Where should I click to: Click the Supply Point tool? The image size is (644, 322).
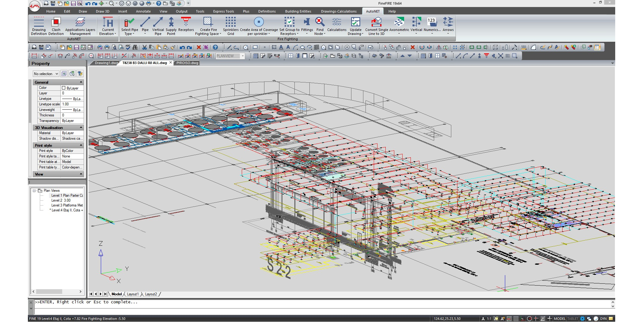(171, 26)
